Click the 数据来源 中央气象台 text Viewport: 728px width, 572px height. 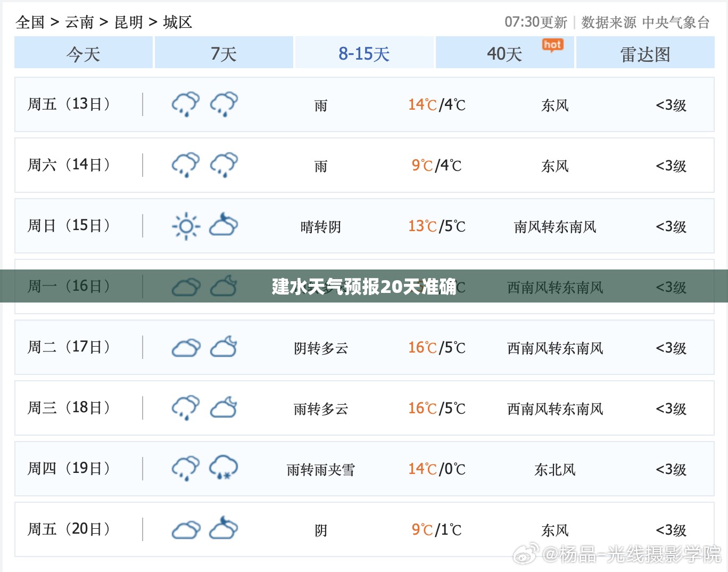pos(646,22)
